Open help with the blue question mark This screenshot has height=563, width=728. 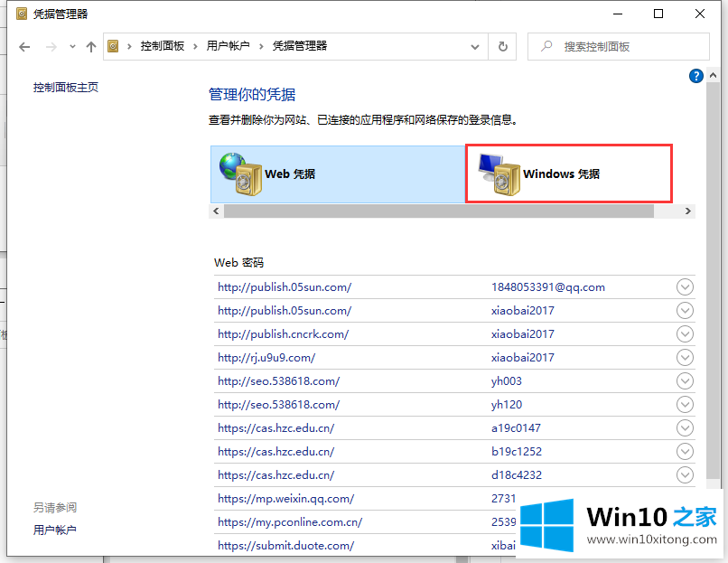695,76
